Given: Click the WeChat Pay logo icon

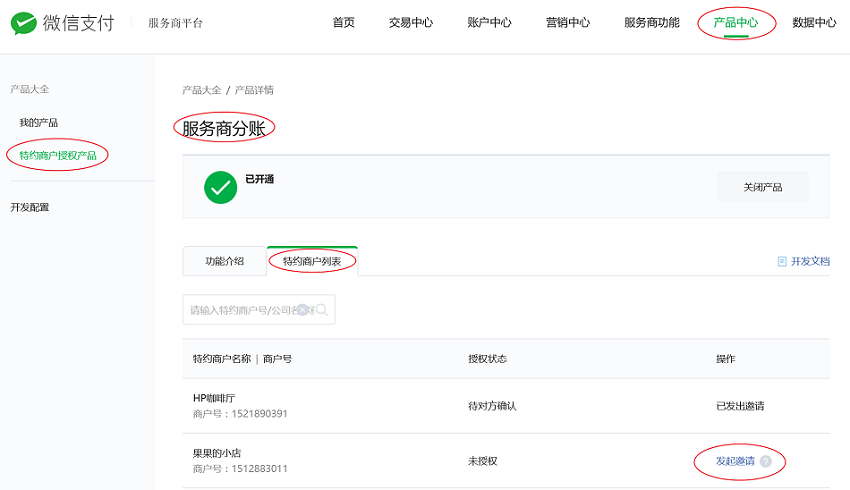Looking at the screenshot, I should point(23,23).
